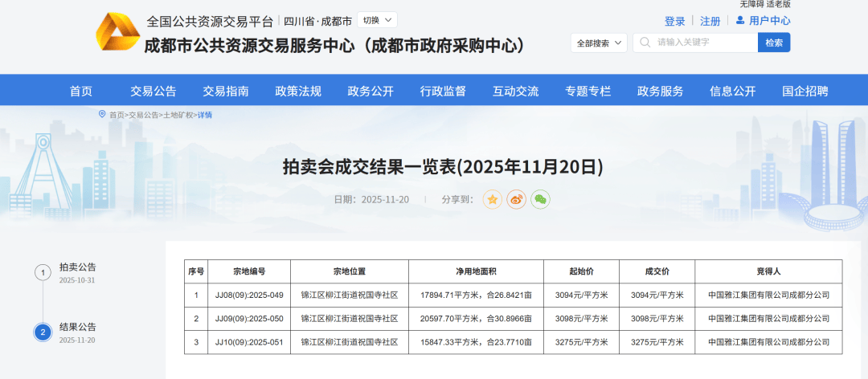Click the magnifier icon in search box
868x379 pixels.
pyautogui.click(x=645, y=43)
